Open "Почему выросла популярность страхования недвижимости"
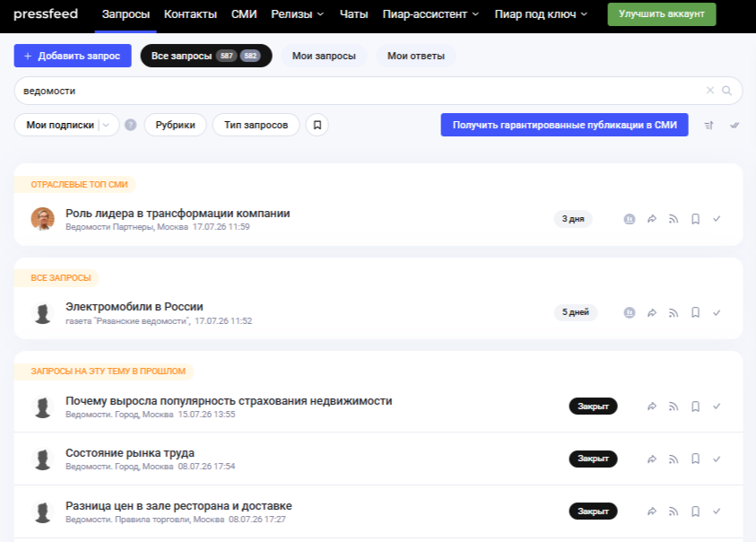 coord(229,400)
